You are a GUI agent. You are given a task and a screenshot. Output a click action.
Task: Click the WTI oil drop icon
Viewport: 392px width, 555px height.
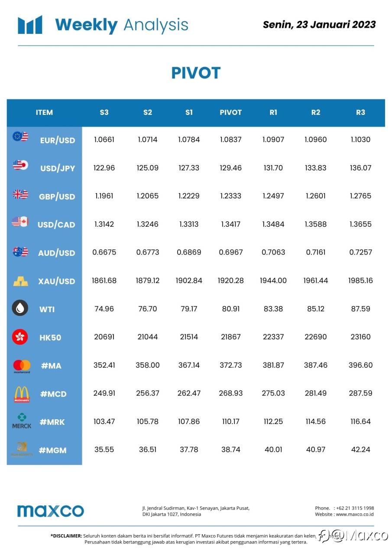tap(20, 308)
